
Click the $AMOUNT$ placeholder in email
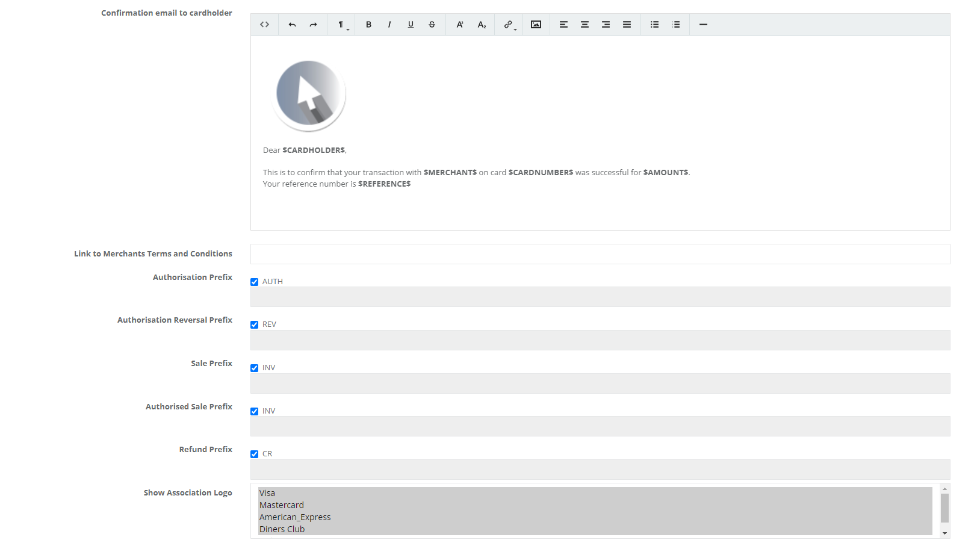[x=666, y=172]
